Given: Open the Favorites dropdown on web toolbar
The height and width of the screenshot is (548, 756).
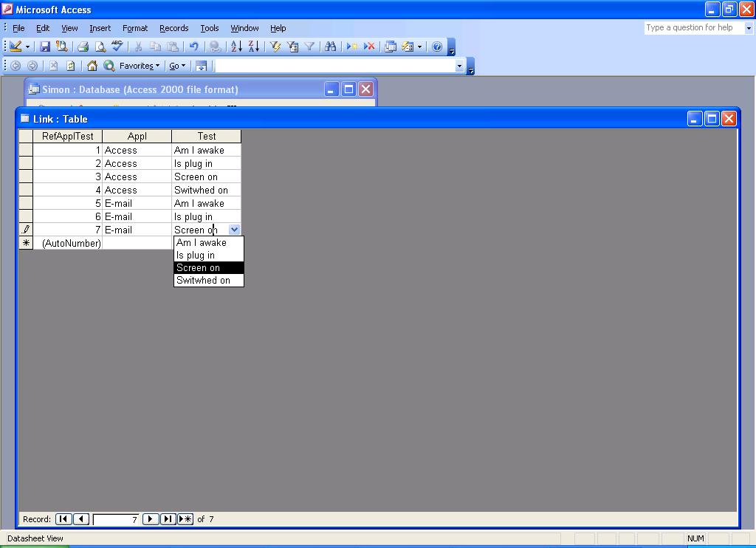Looking at the screenshot, I should click(140, 66).
